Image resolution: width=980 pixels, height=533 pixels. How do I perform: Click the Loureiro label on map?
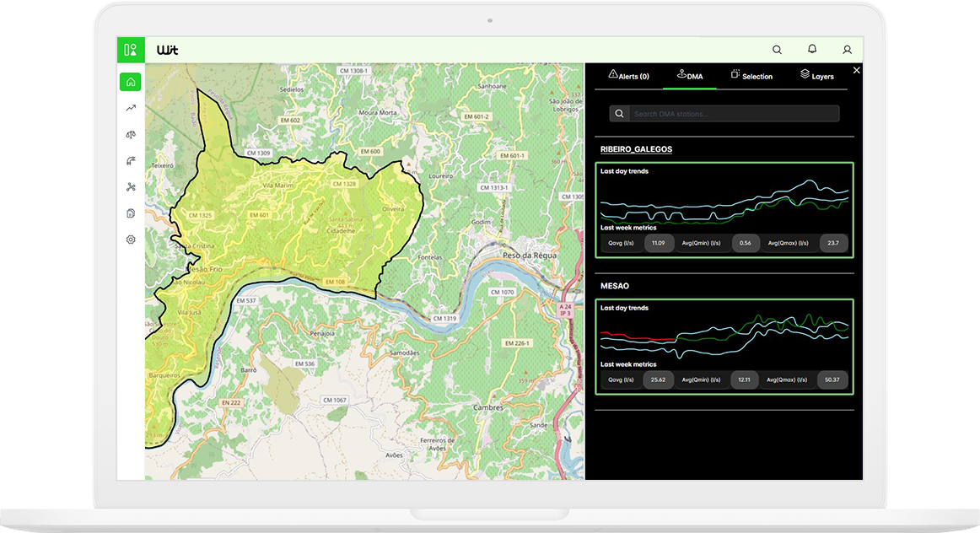440,176
